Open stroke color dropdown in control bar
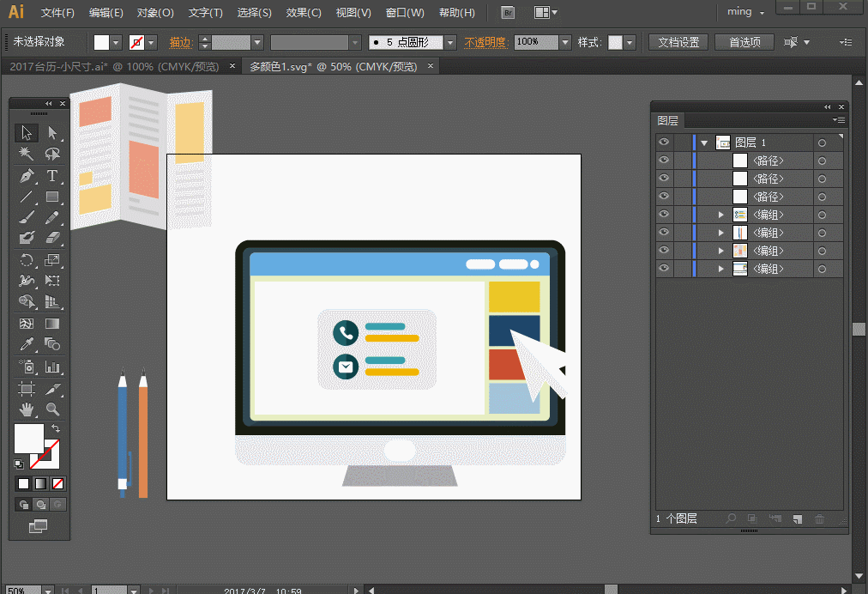This screenshot has height=594, width=868. coord(151,42)
